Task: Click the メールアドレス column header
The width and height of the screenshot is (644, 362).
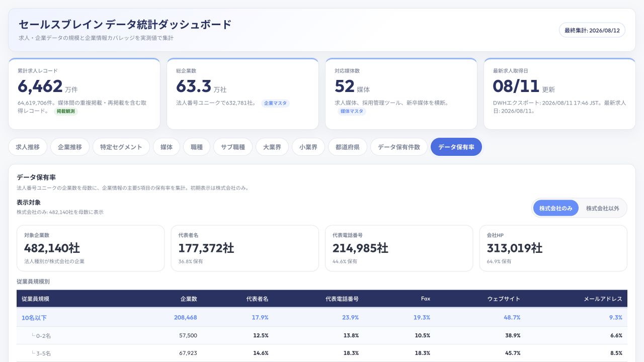Action: (x=603, y=299)
